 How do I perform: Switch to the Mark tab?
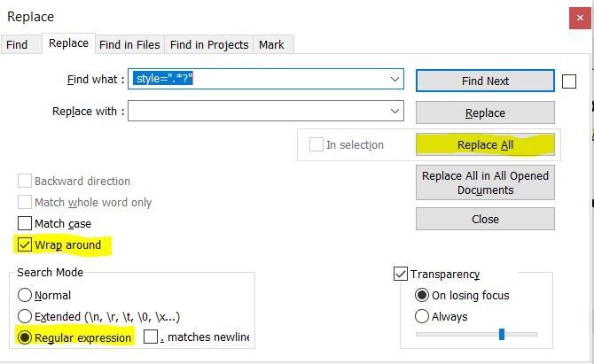click(271, 44)
